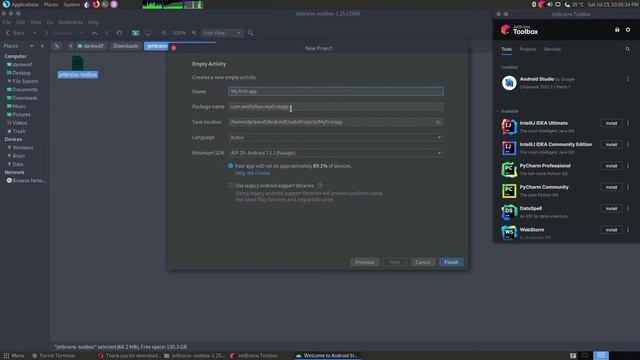Click binoculars icon in Toolbox header
Screen dimensions: 640x360
617,30
